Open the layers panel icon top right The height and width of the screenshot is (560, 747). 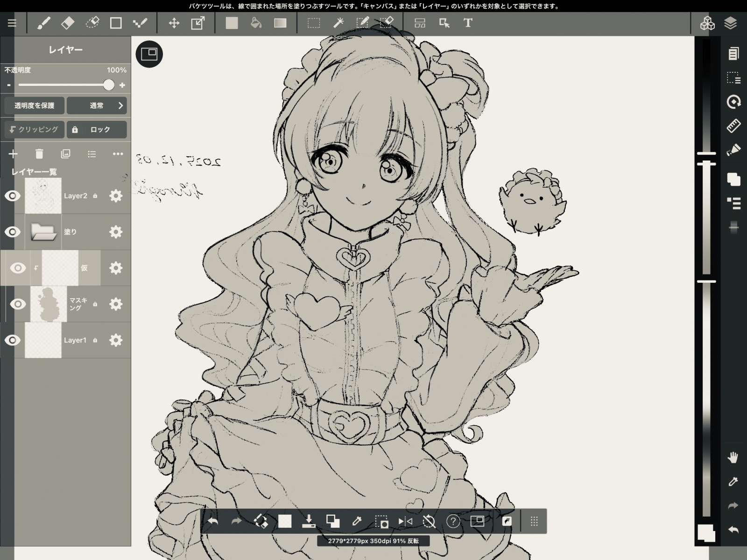[x=730, y=23]
